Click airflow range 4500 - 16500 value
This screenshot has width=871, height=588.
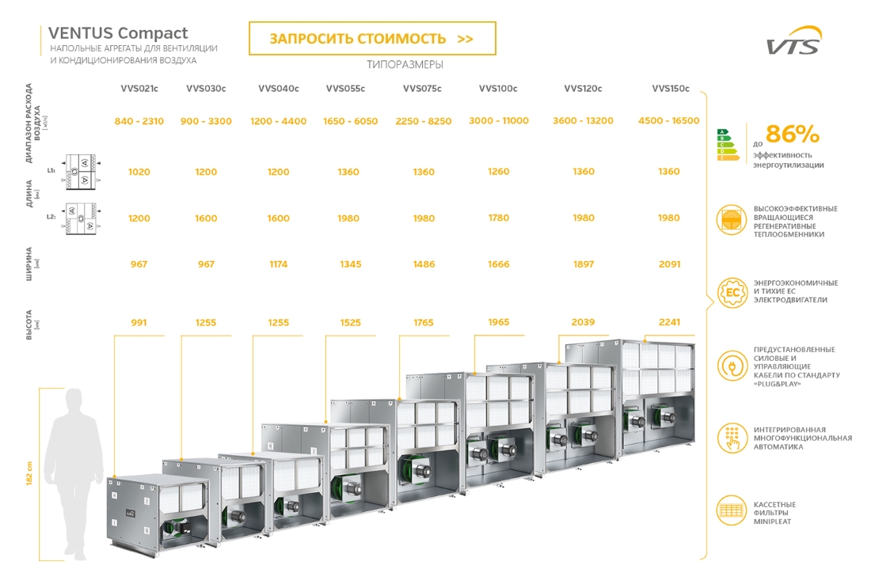(668, 121)
